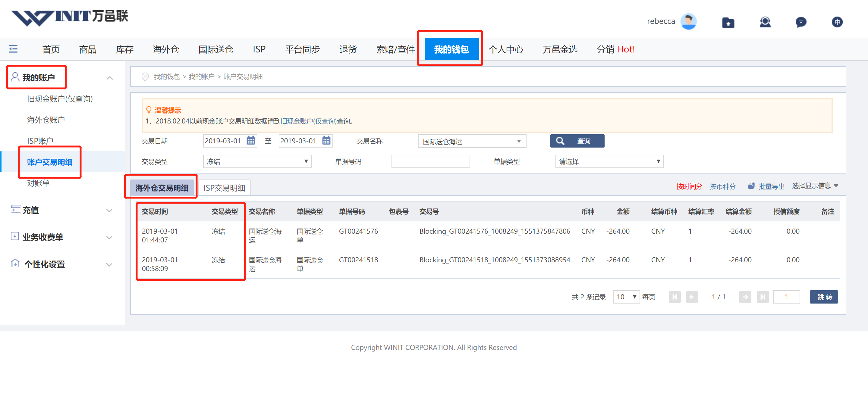The image size is (868, 399).
Task: Click document number GT00241518
Action: point(358,260)
